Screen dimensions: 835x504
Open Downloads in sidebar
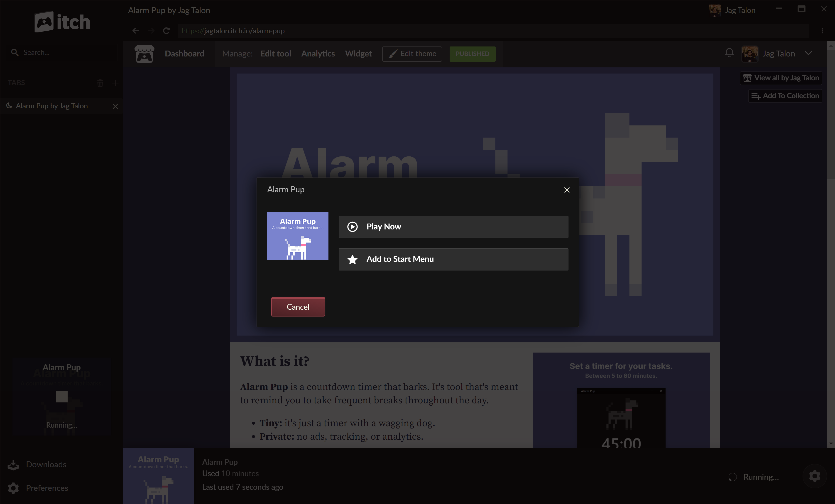pyautogui.click(x=46, y=464)
